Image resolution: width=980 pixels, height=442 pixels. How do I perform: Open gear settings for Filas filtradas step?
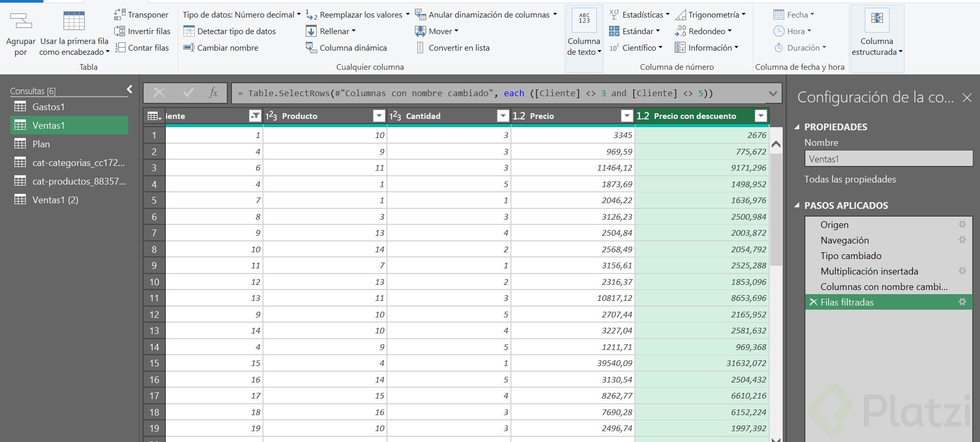[x=962, y=302]
